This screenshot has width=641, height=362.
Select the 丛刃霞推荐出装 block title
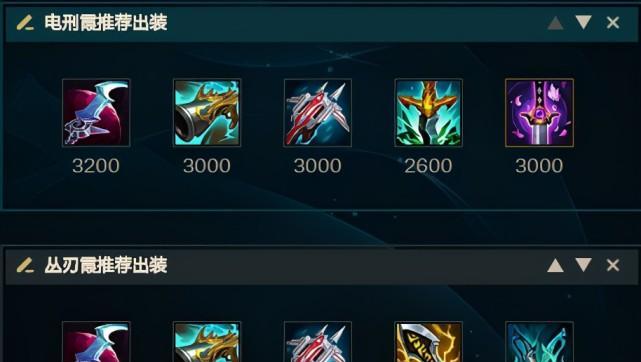click(106, 265)
